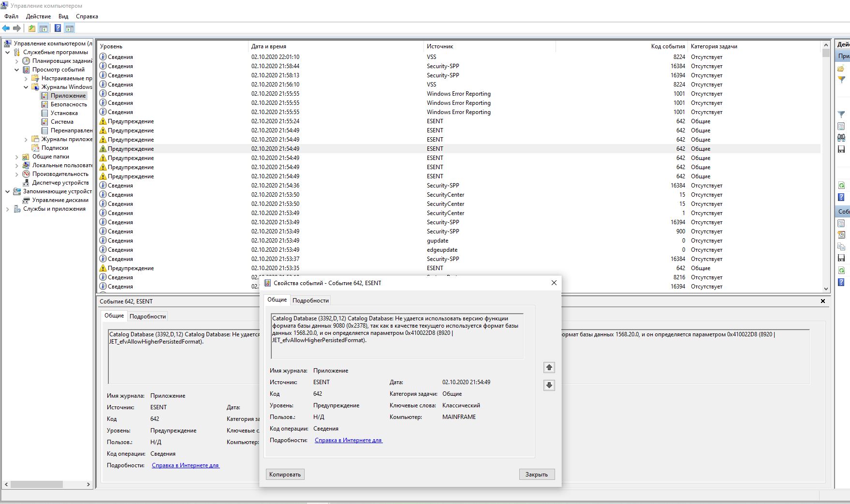Select Просмотр событий node in the tree
This screenshot has height=504, width=850.
point(59,70)
